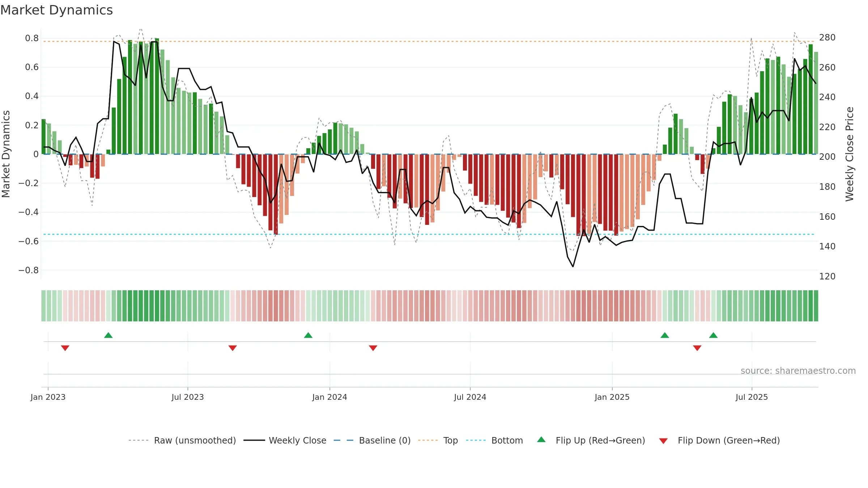Click the Flip Up (Red→Green) legend label
This screenshot has width=868, height=488.
(600, 440)
